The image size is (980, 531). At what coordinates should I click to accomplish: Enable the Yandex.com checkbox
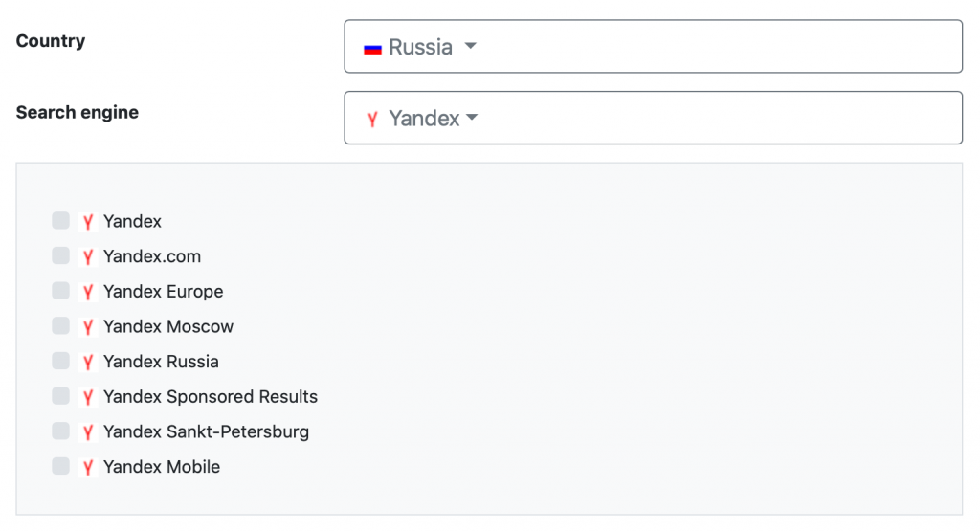click(x=60, y=255)
